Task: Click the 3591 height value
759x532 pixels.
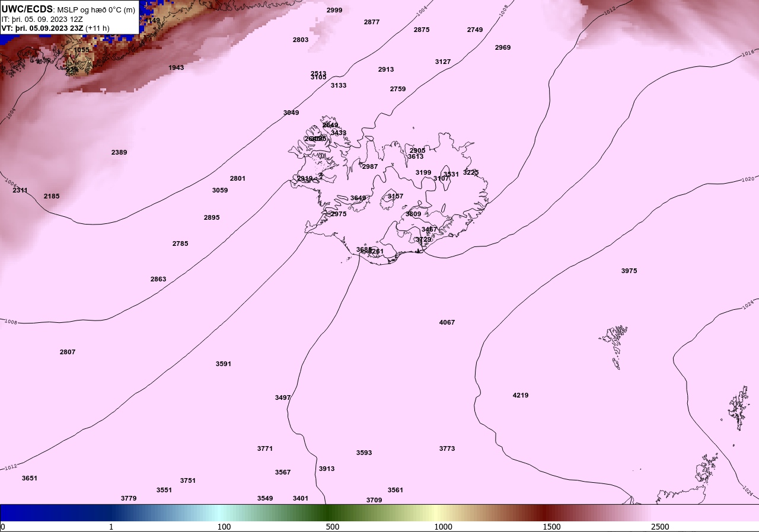Action: (224, 364)
